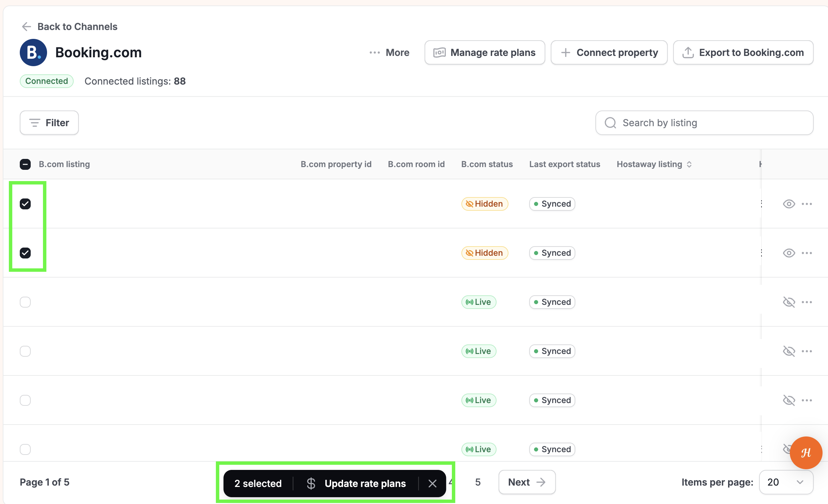Open three-dot menu for second Live row

[807, 351]
